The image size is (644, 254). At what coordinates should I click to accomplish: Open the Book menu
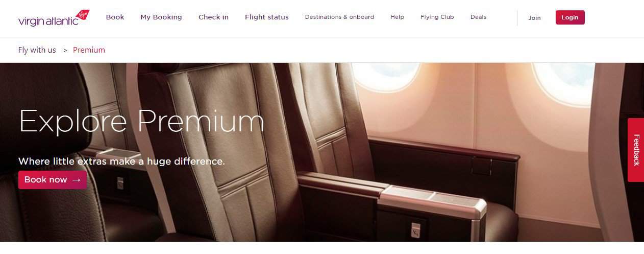click(115, 17)
